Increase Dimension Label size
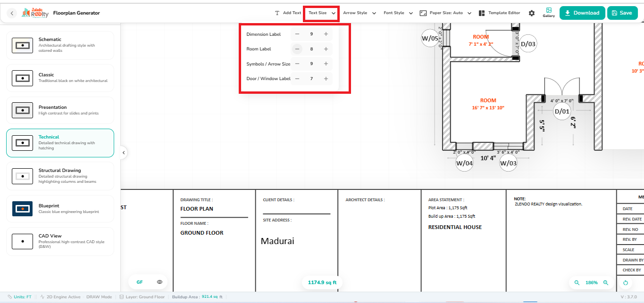This screenshot has height=303, width=644. pyautogui.click(x=326, y=34)
